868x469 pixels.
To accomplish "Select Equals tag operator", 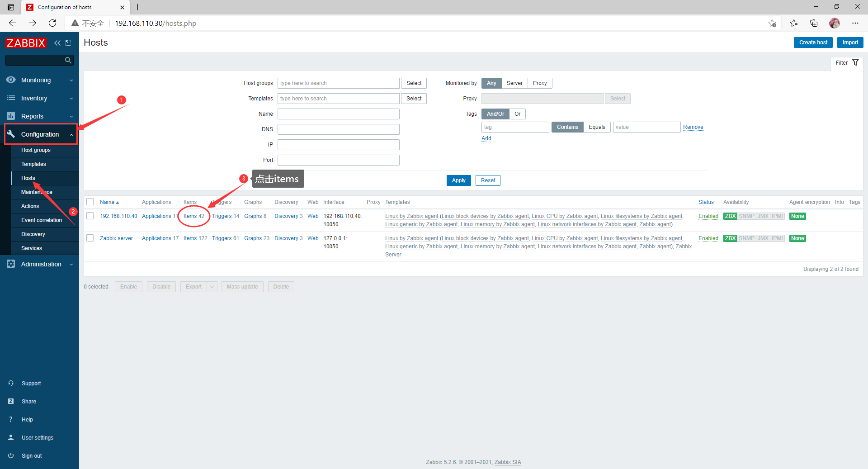I will click(597, 127).
